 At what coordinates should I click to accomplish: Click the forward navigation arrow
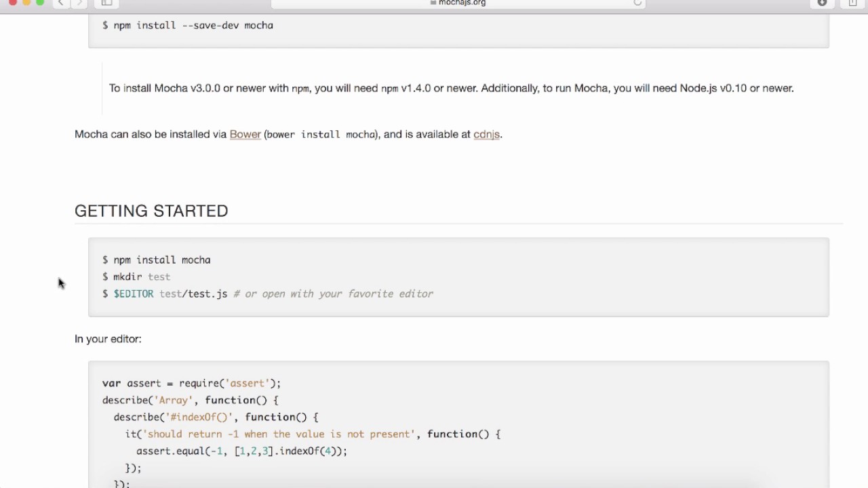79,3
